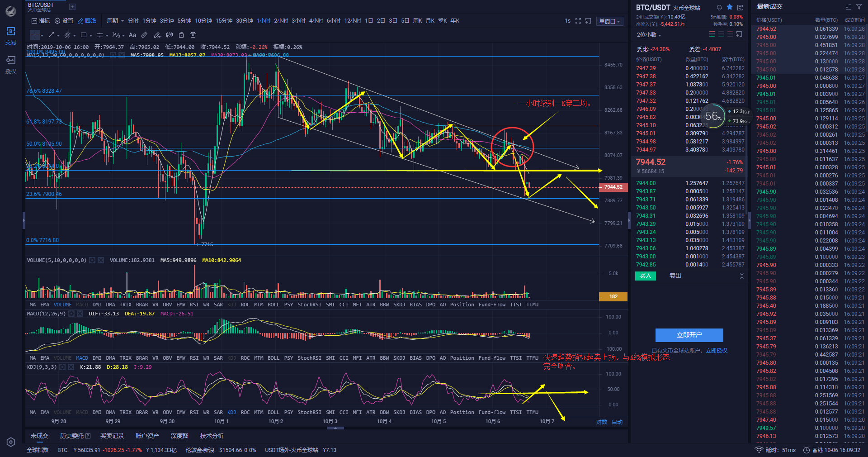Click the lock drawings icon
This screenshot has height=457, width=868.
click(x=181, y=35)
